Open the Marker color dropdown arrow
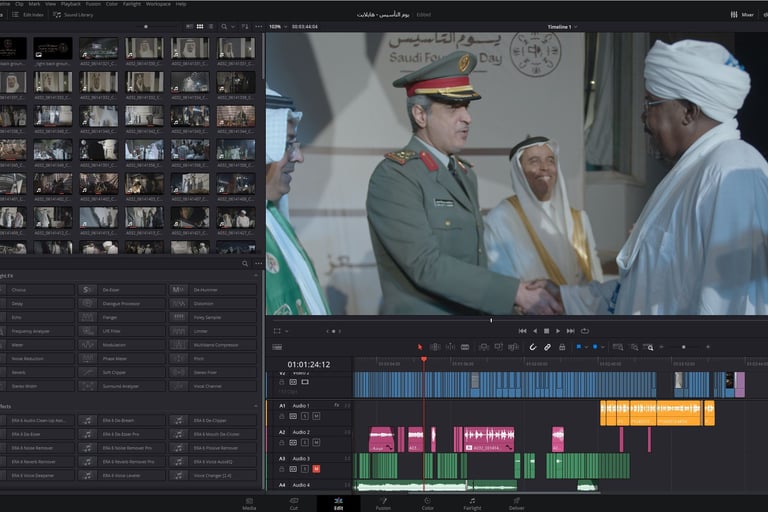This screenshot has width=768, height=512. coord(603,347)
